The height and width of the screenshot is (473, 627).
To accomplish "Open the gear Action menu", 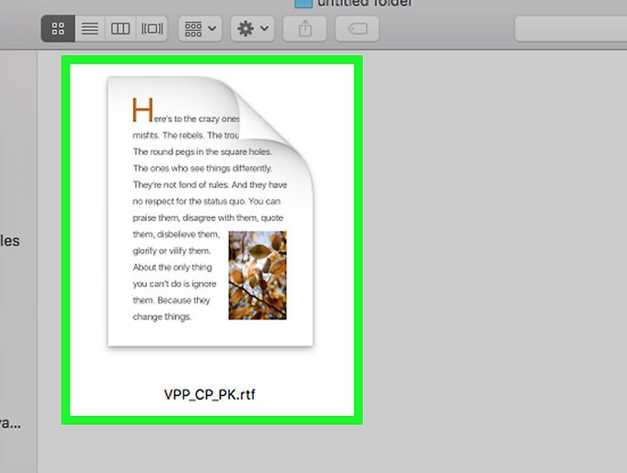I will pyautogui.click(x=252, y=28).
